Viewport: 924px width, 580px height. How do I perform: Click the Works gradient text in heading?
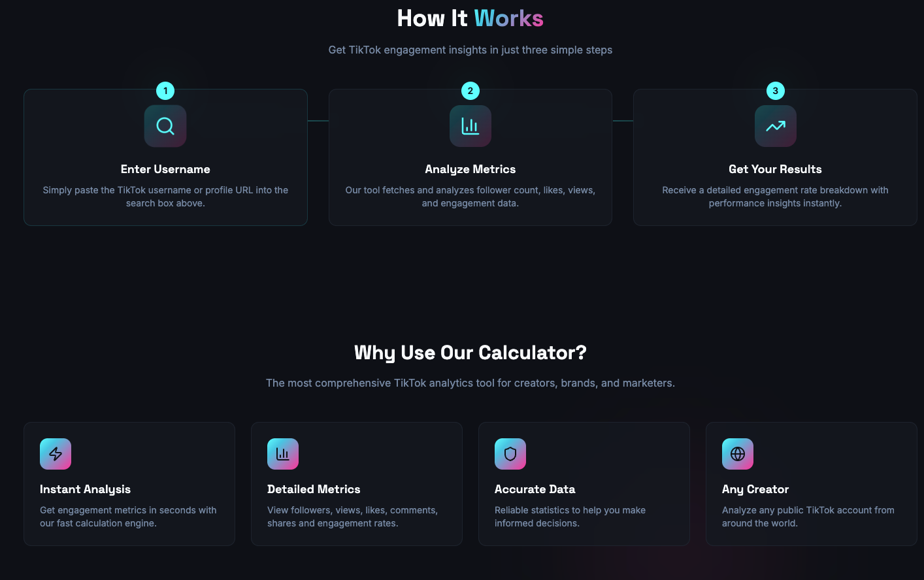click(509, 18)
